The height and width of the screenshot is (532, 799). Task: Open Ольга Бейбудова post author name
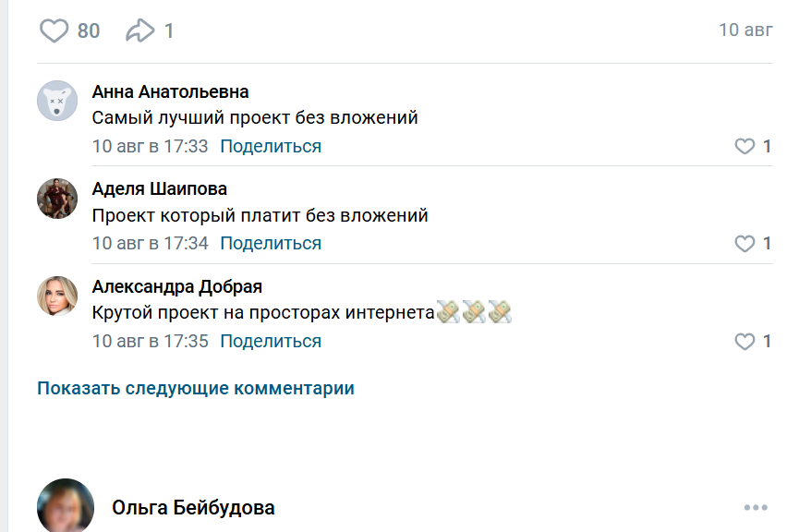click(193, 508)
